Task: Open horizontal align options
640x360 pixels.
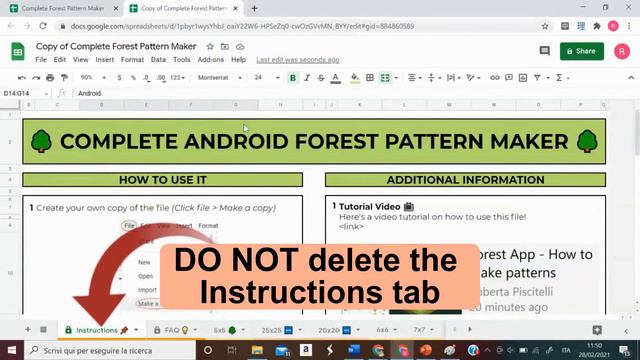Action: [x=414, y=78]
